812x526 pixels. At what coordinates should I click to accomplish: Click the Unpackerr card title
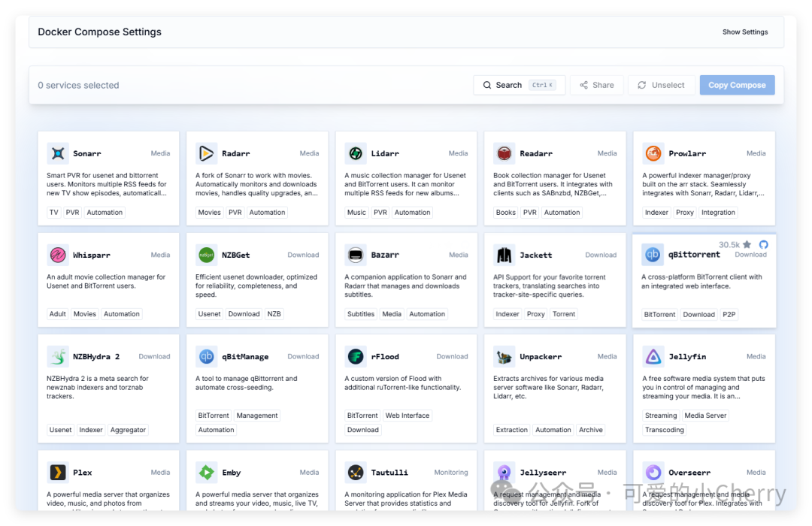click(541, 357)
